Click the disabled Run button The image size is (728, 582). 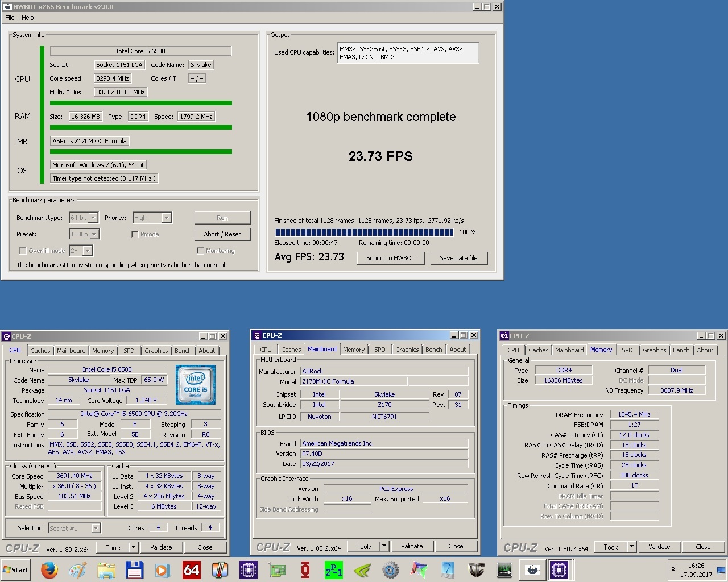(x=222, y=218)
